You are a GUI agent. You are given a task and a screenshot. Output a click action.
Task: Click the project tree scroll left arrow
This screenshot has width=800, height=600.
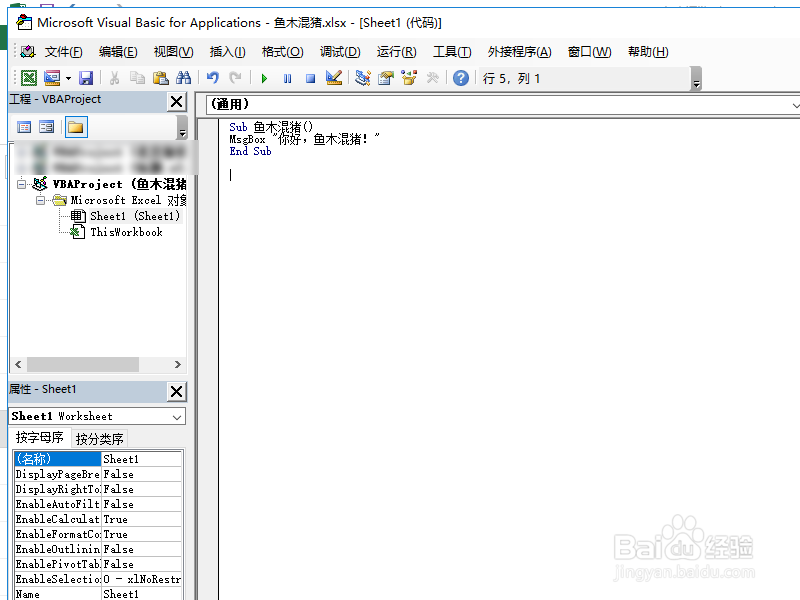(x=18, y=364)
